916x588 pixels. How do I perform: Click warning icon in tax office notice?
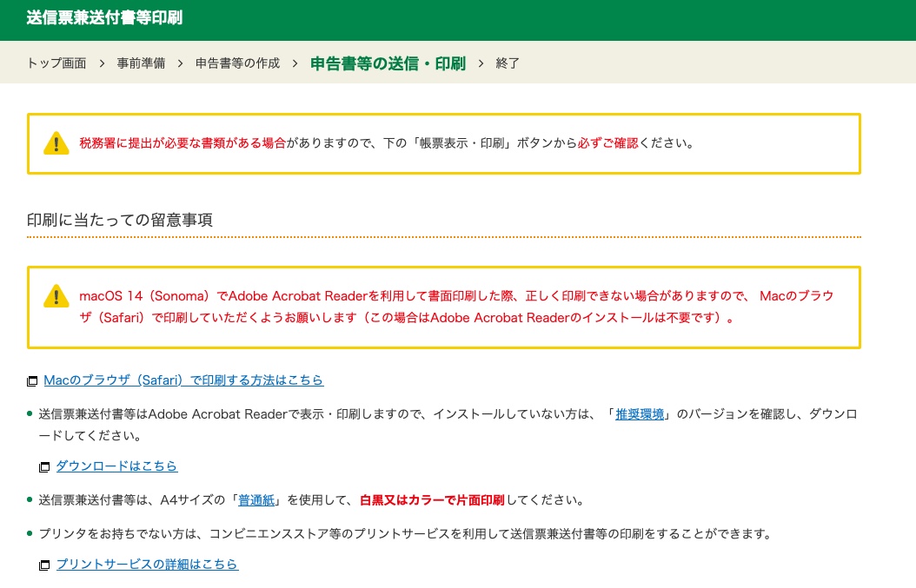tap(56, 143)
